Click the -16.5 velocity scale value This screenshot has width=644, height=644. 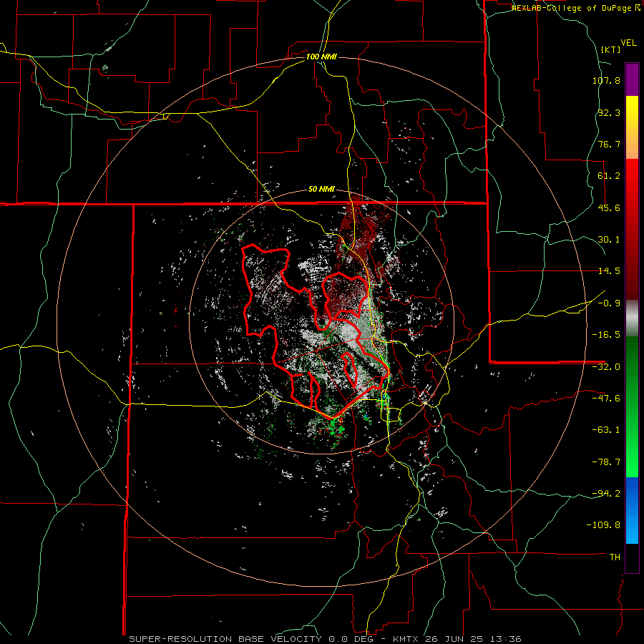(x=606, y=335)
